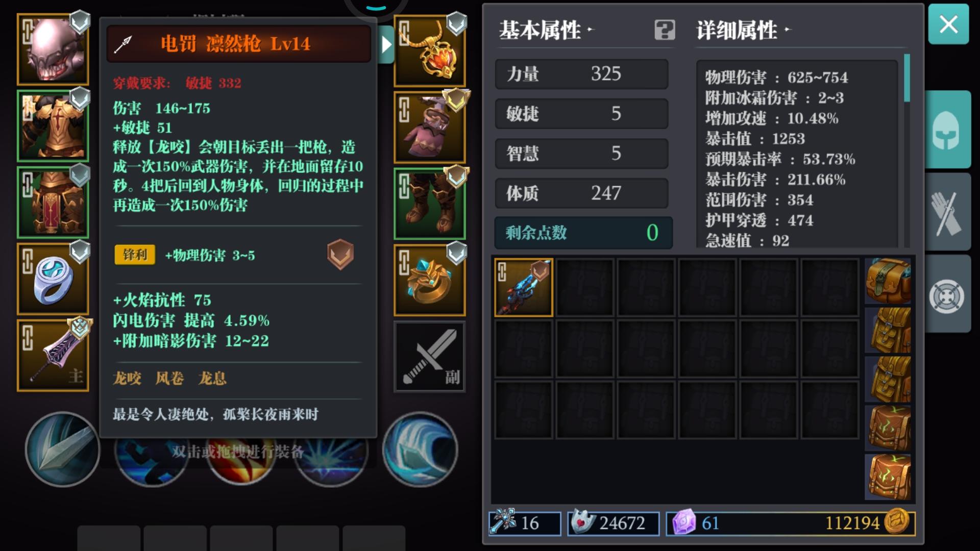This screenshot has width=980, height=551.
Task: Click the blade dash skill icon
Action: (x=62, y=449)
